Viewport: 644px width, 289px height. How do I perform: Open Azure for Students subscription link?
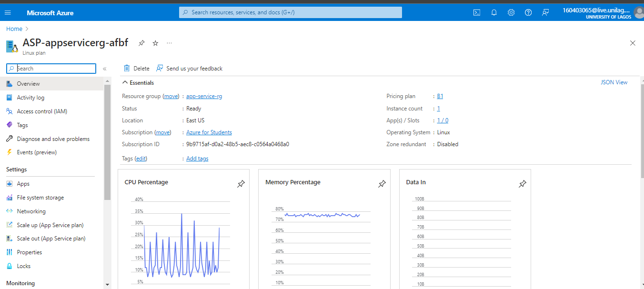[209, 132]
